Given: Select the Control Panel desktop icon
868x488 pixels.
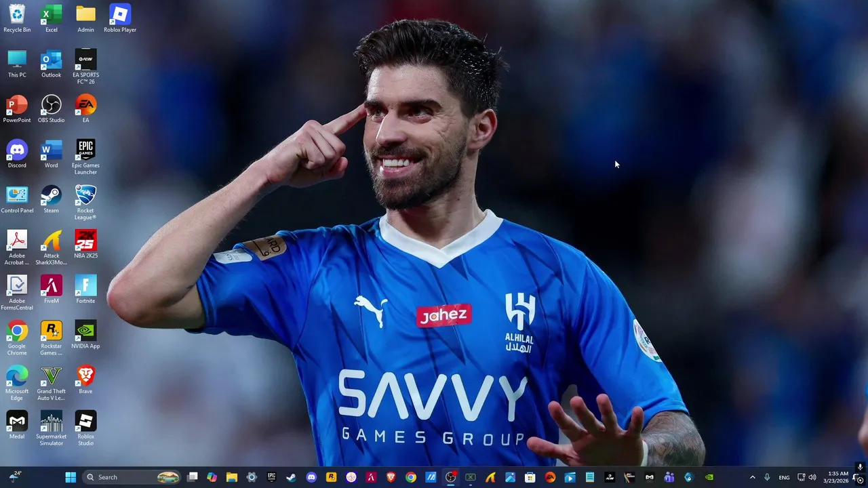Looking at the screenshot, I should click(x=17, y=199).
